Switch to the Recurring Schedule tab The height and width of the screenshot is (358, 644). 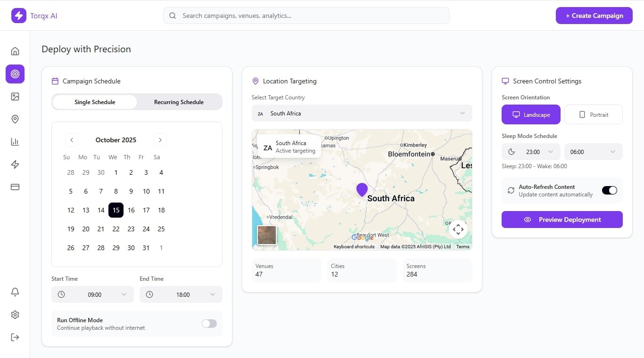click(179, 102)
